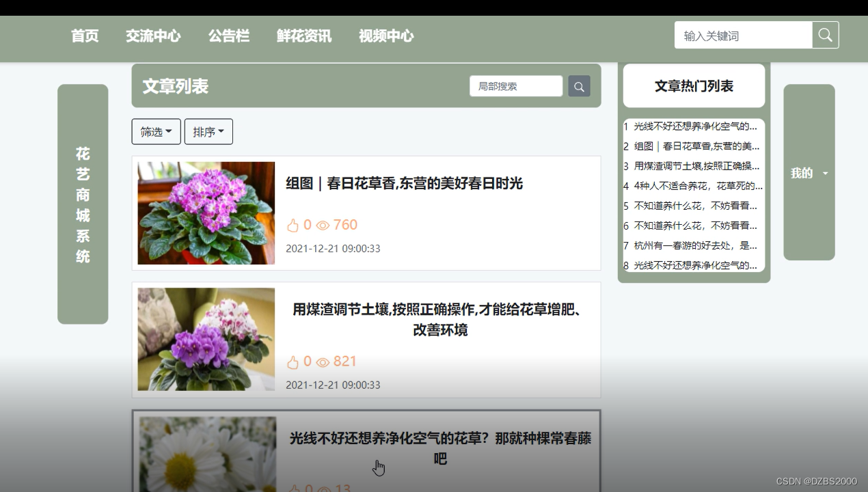Open 视频中心 navigation item
The image size is (868, 492).
(386, 36)
